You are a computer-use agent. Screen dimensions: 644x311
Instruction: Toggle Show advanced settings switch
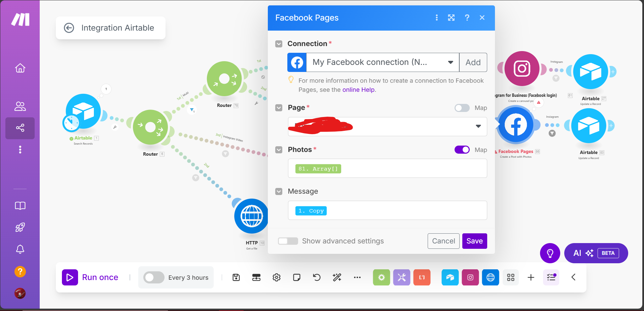point(288,241)
